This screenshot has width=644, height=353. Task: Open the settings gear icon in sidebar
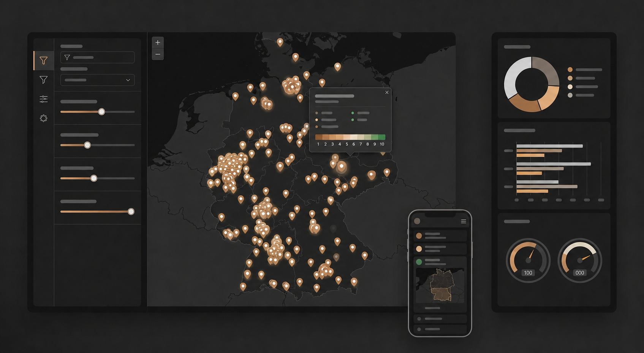tap(44, 118)
